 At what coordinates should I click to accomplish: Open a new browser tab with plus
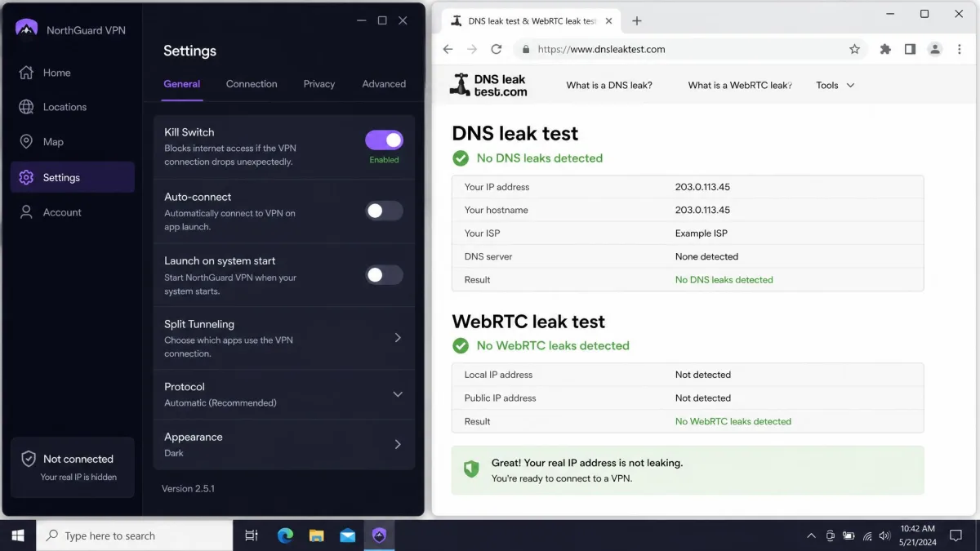click(x=637, y=21)
